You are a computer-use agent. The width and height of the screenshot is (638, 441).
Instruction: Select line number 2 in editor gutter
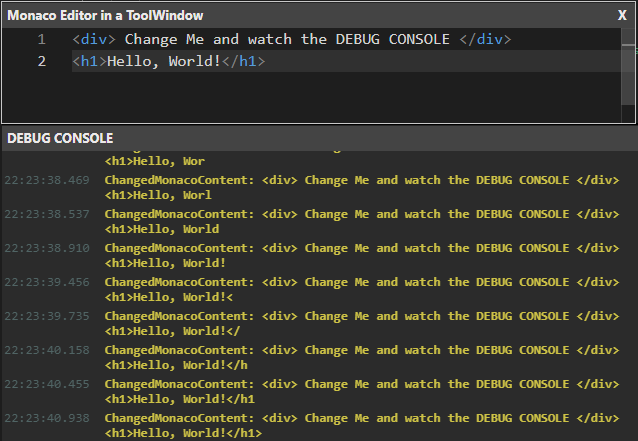click(x=42, y=61)
